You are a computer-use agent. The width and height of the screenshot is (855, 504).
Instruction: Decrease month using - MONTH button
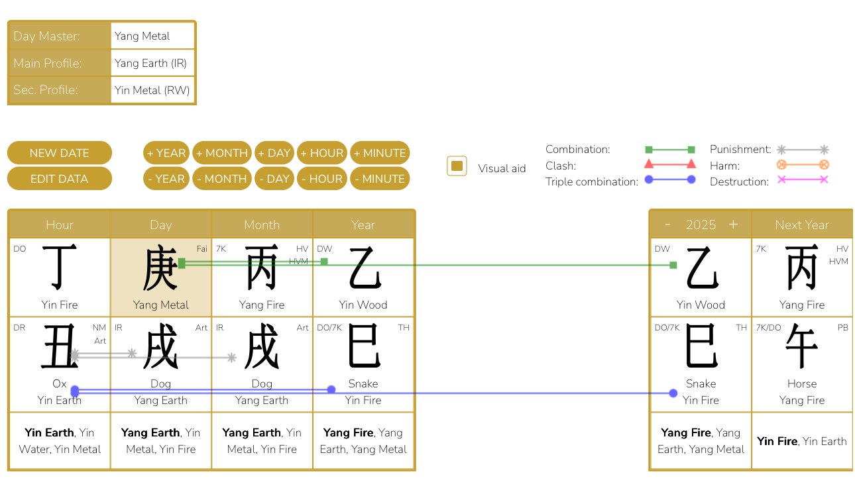pos(222,179)
